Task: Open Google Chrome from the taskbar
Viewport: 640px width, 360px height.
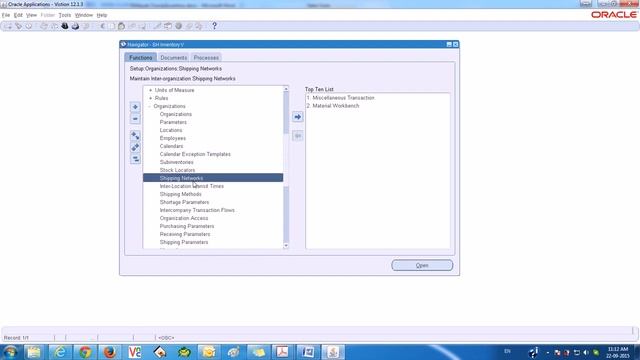Action: point(85,352)
